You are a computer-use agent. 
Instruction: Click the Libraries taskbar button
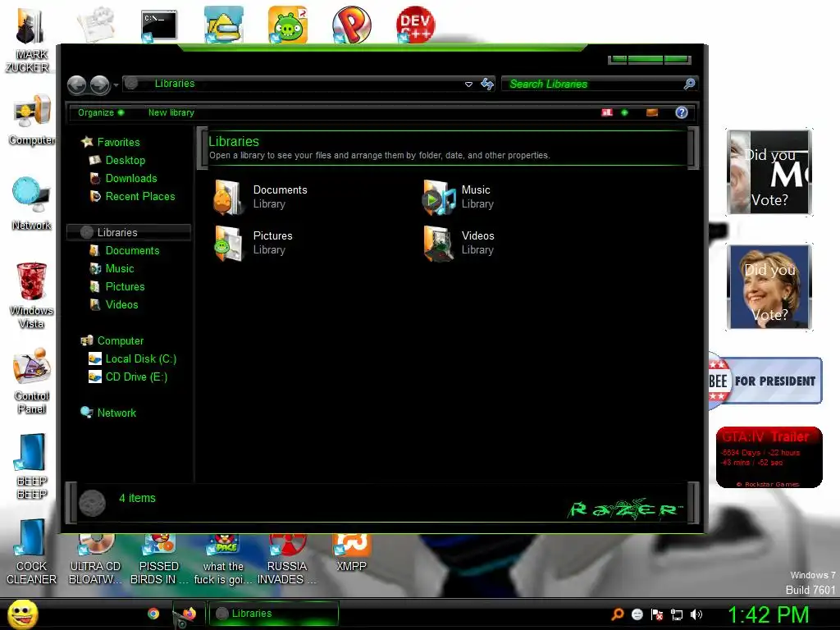coord(273,614)
